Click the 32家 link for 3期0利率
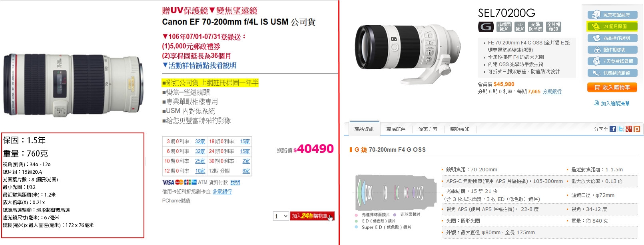644x245 pixels. 200,142
